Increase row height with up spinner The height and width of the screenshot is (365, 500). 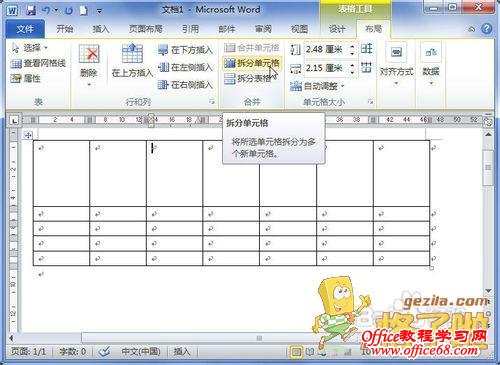[x=353, y=46]
